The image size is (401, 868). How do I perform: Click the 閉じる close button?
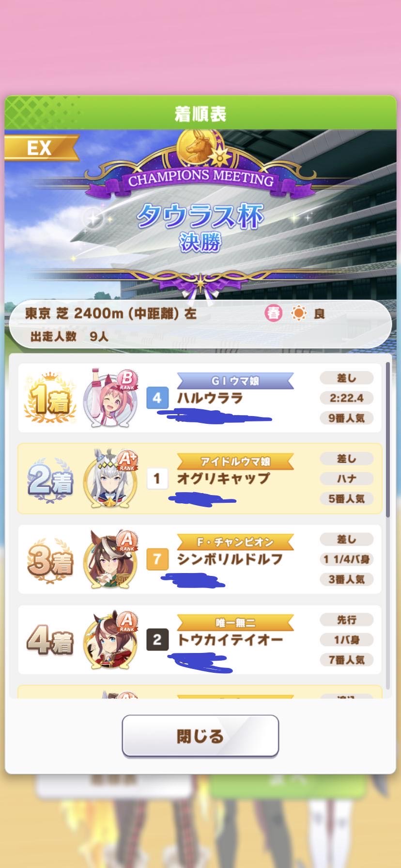point(200,736)
